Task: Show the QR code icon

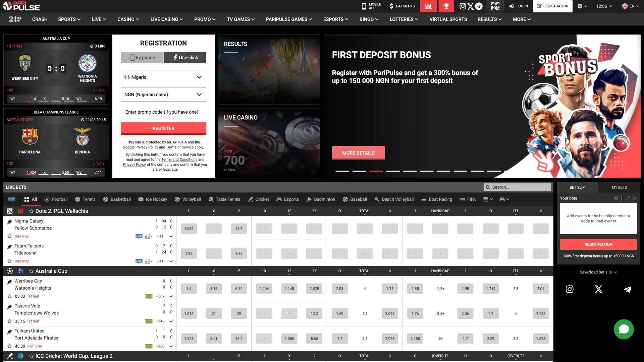Action: 495,6
